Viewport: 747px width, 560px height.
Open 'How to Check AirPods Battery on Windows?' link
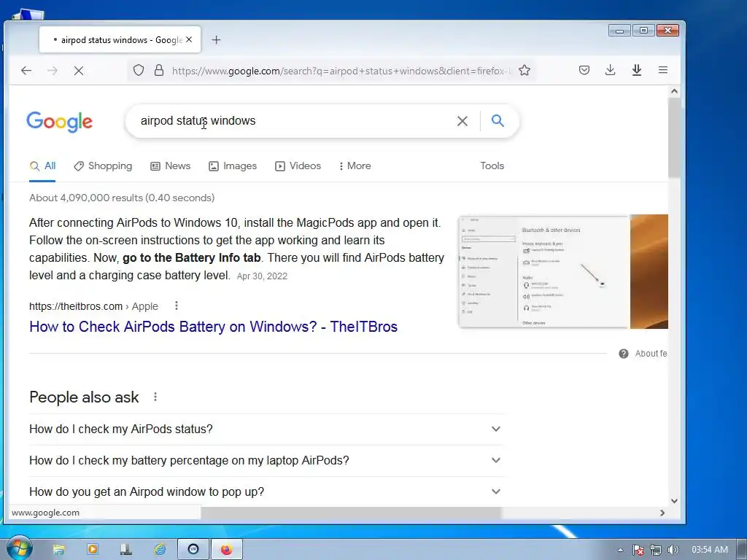point(214,327)
